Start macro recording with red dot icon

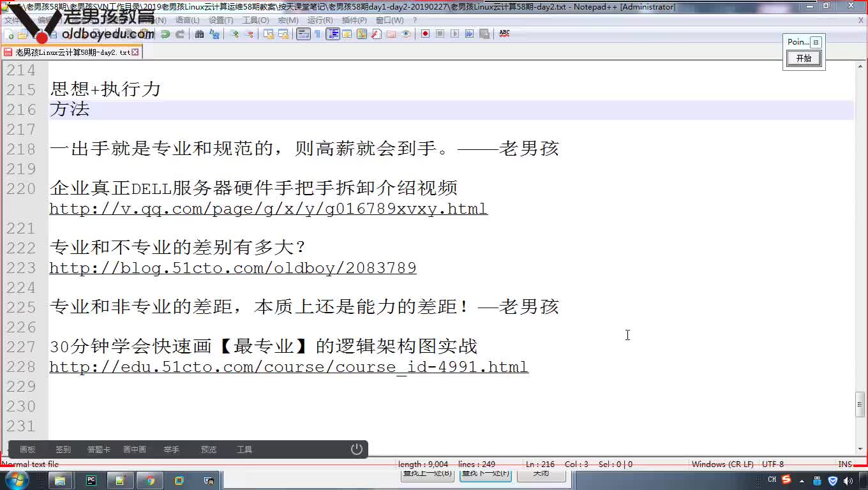coord(425,34)
